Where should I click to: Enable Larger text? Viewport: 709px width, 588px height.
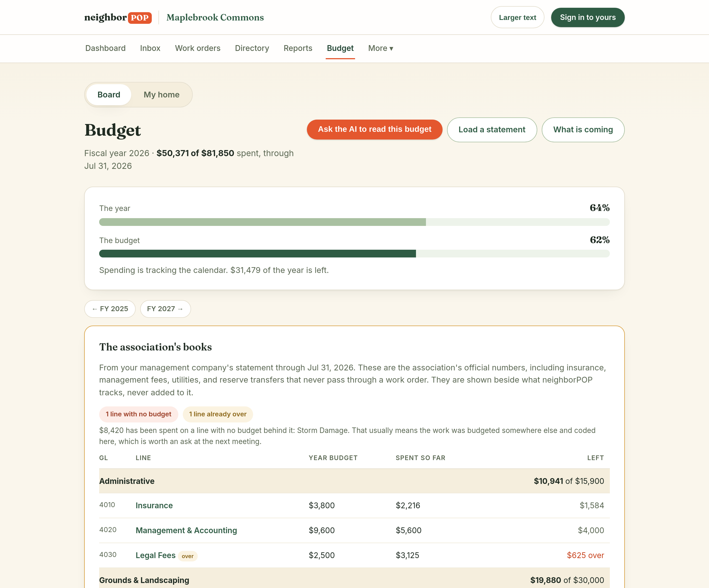517,17
